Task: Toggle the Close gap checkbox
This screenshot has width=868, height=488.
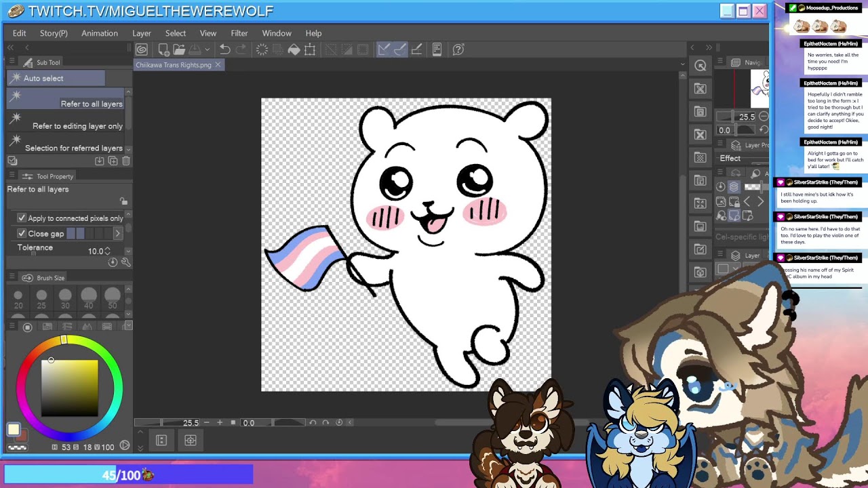Action: pyautogui.click(x=22, y=234)
